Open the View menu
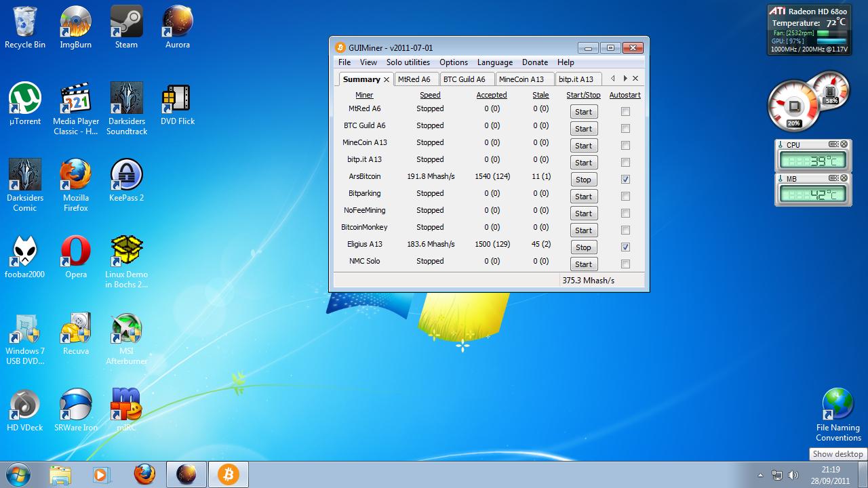The height and width of the screenshot is (488, 868). pos(368,62)
